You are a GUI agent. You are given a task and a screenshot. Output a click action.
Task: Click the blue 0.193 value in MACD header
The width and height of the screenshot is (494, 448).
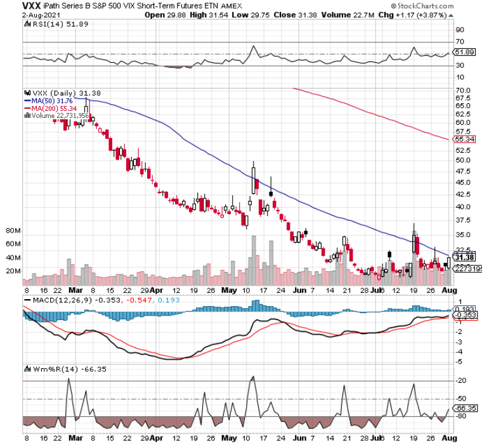[168, 300]
